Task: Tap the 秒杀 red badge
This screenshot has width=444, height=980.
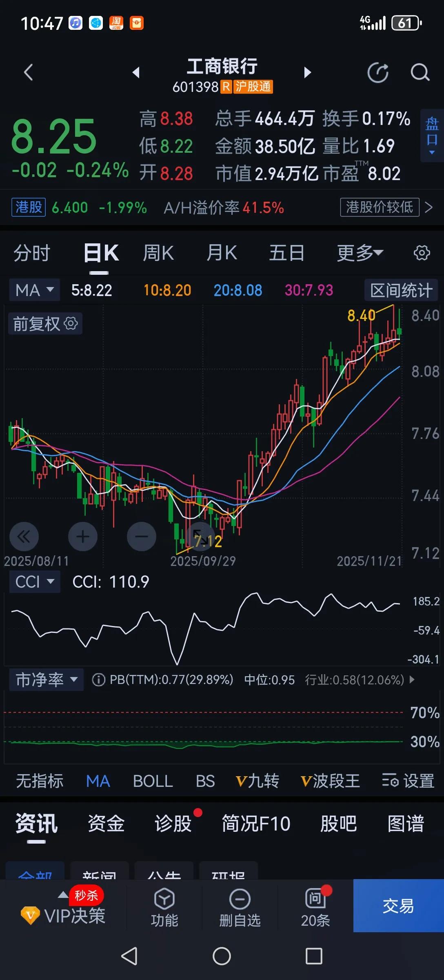Action: [x=86, y=896]
